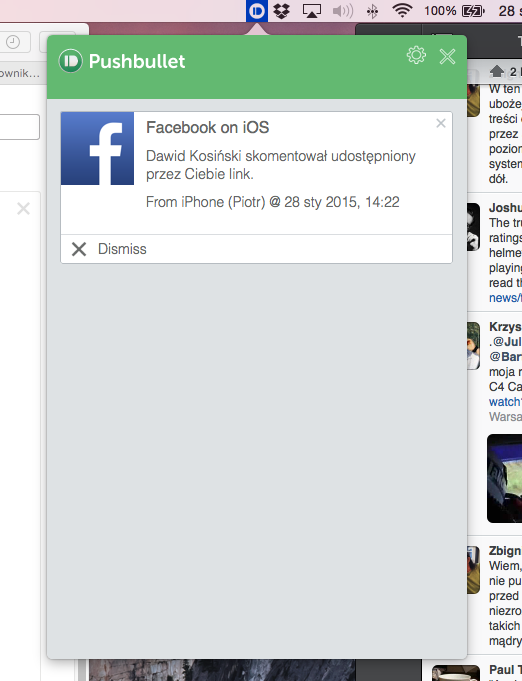Click the history clock button in browser toolbar
The image size is (522, 681).
[13, 42]
